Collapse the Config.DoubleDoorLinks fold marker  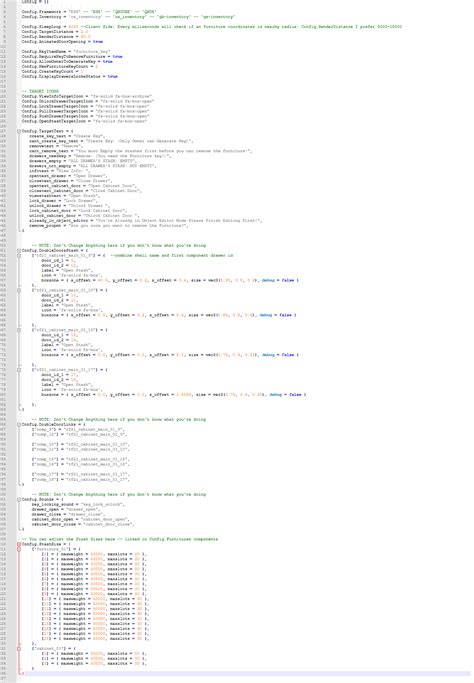click(19, 424)
